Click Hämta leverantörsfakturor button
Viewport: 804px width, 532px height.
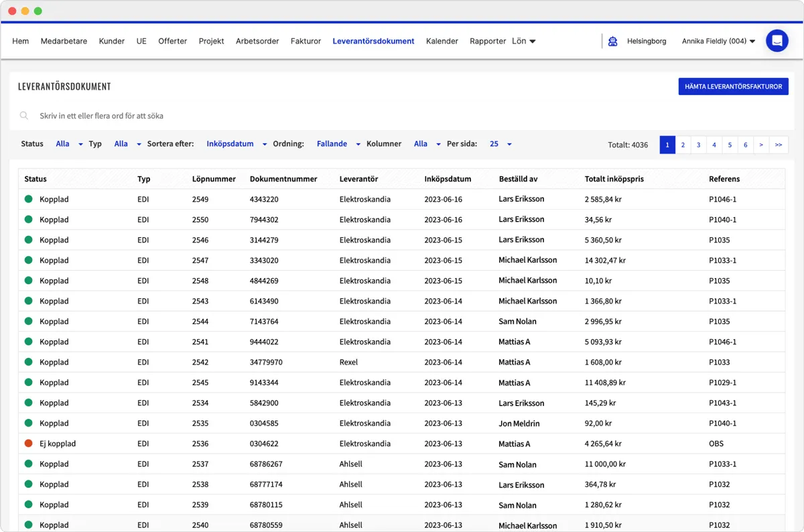coord(733,86)
